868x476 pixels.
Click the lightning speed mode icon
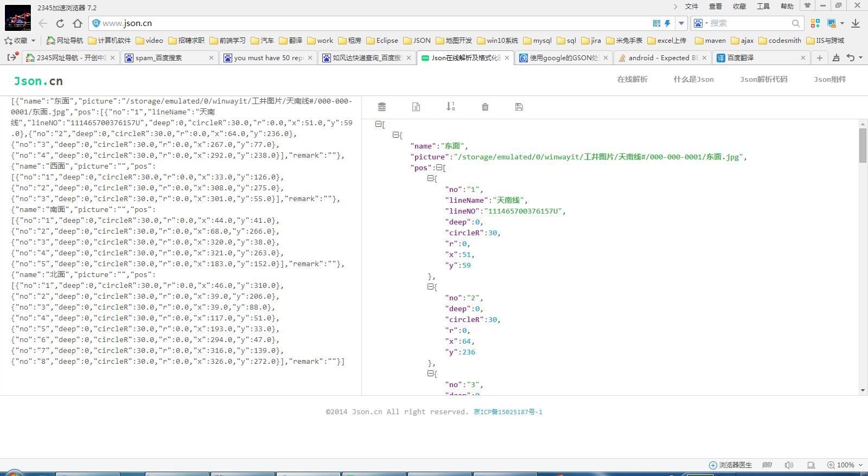coord(667,23)
